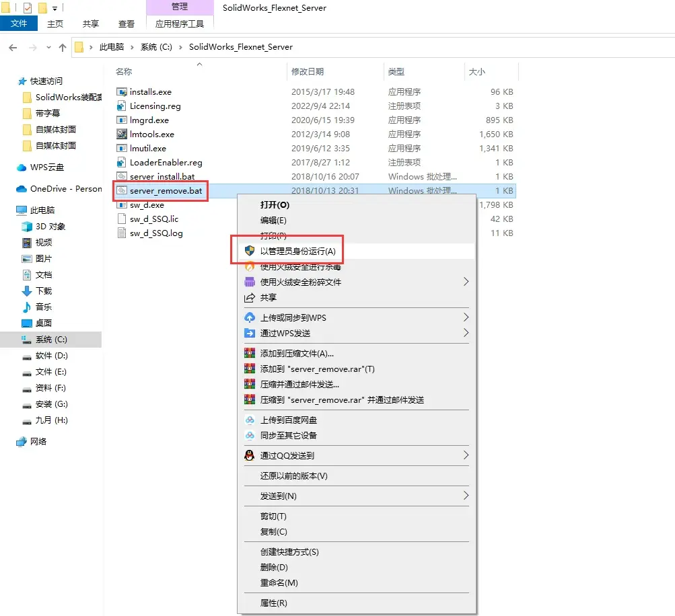Click the 此电脑 monitor icon in sidebar

[22, 210]
